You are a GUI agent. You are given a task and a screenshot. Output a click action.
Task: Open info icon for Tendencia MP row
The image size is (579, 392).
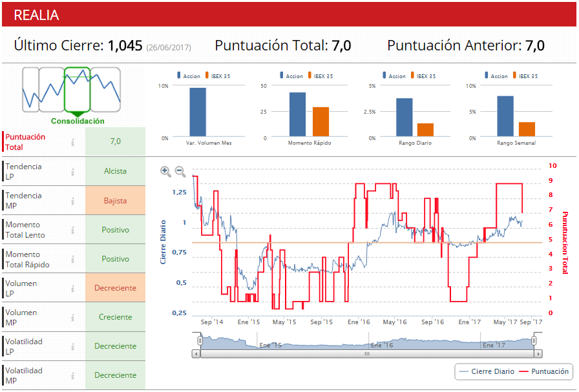[x=73, y=201]
